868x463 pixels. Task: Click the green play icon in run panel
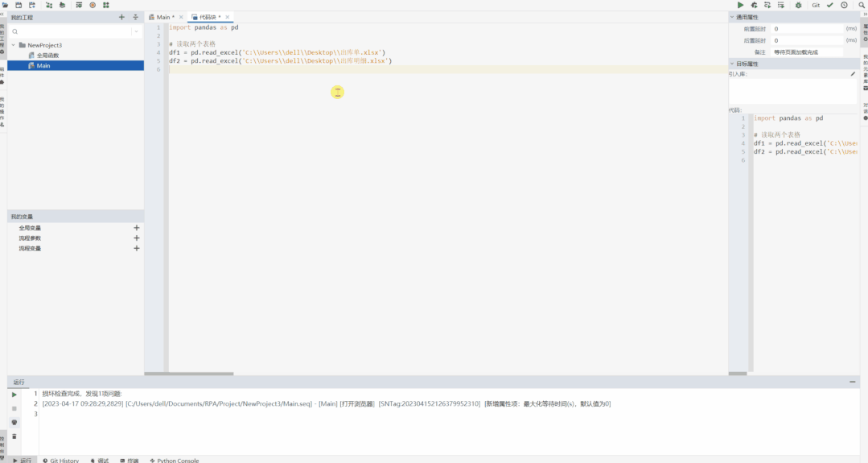click(14, 395)
